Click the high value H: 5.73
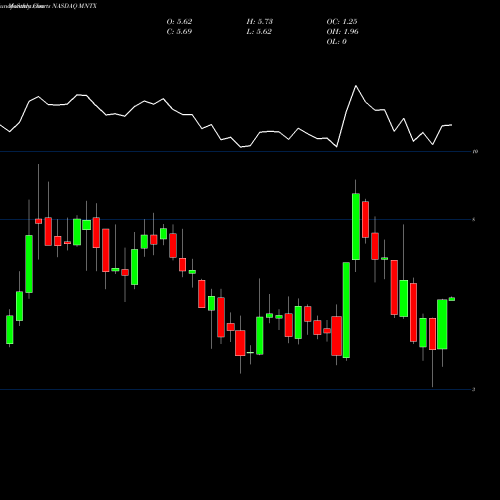This screenshot has height=500, width=500. (x=260, y=22)
